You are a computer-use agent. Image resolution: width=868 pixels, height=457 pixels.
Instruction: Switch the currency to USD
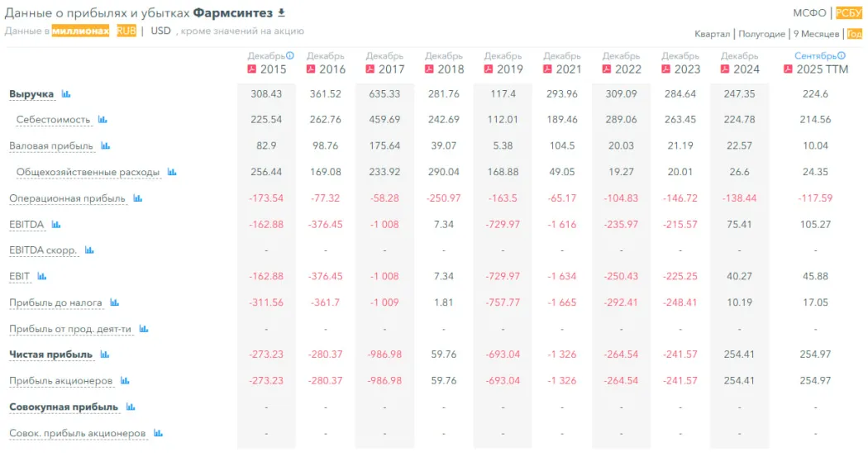pos(160,31)
